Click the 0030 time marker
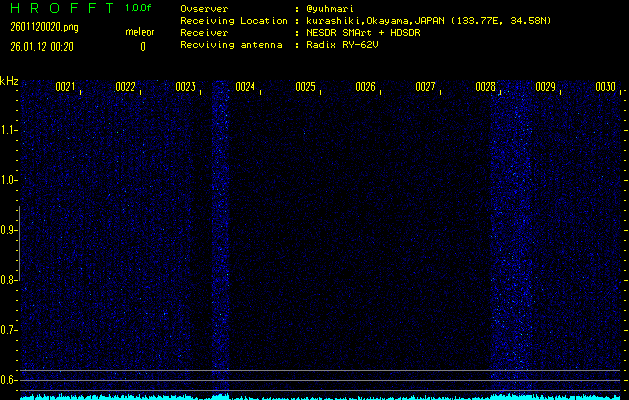The image size is (629, 400). 605,87
